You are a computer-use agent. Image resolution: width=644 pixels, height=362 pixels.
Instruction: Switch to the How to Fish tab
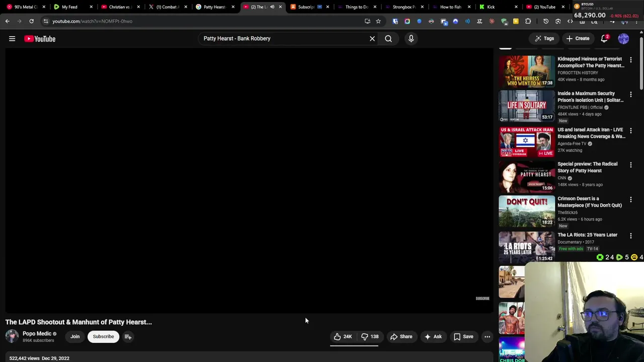[x=450, y=7]
